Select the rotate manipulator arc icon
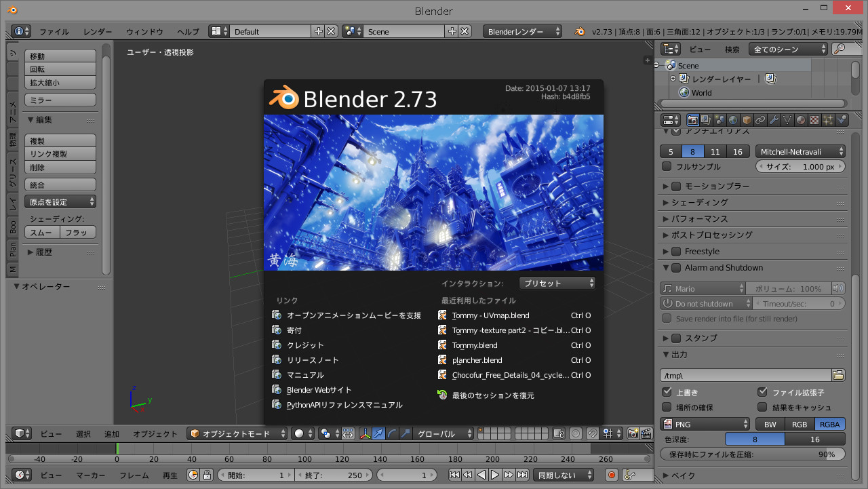Image resolution: width=868 pixels, height=489 pixels. tap(392, 433)
